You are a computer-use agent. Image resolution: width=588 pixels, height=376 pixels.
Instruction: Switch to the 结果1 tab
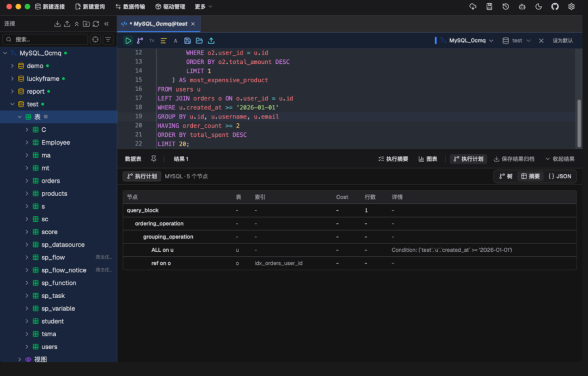coord(181,159)
